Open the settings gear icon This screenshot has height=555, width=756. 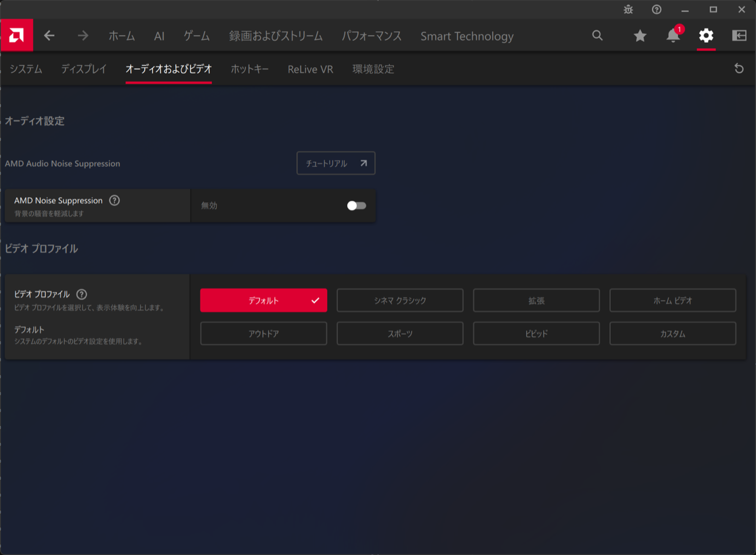pos(706,36)
